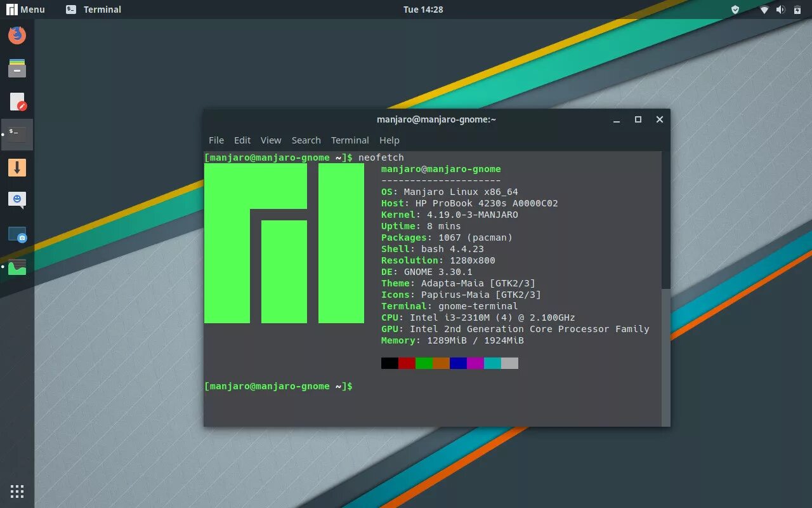Open the Menu label in the top bar

point(32,10)
